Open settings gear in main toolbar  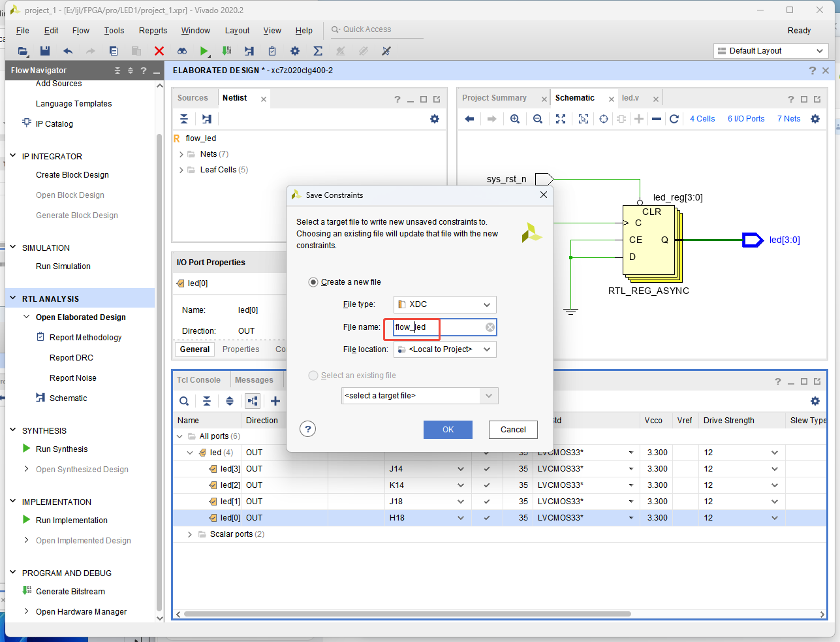[x=295, y=51]
